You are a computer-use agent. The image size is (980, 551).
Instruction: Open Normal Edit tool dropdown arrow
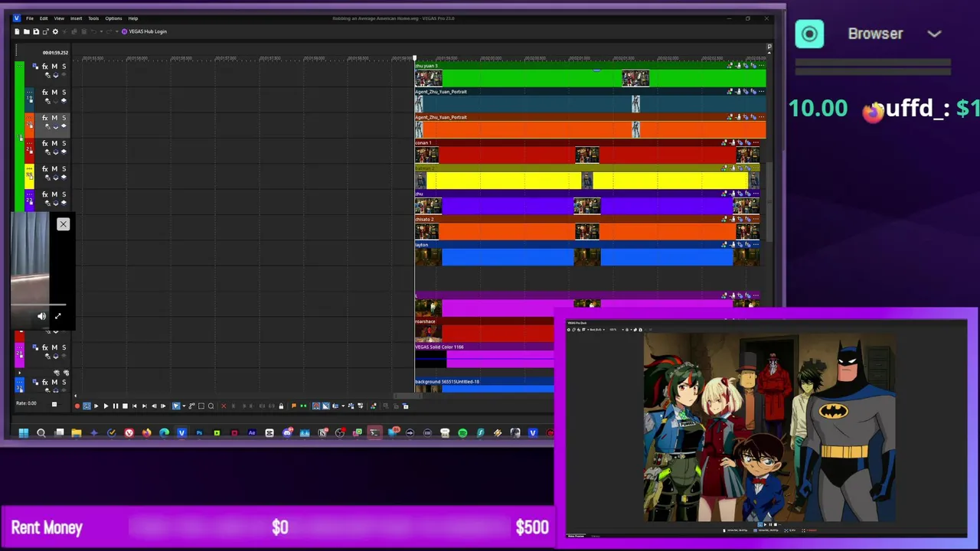click(x=184, y=406)
